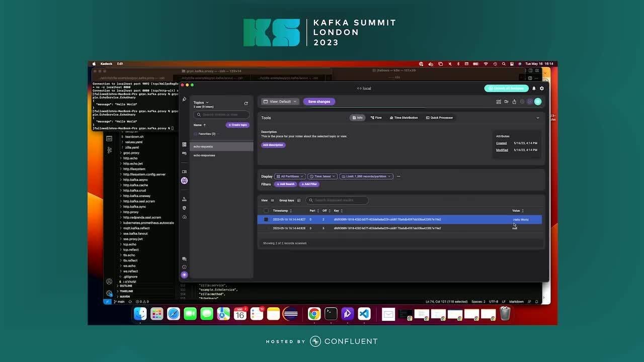Open VS Code manage gear icon
The width and height of the screenshot is (644, 362).
109,293
